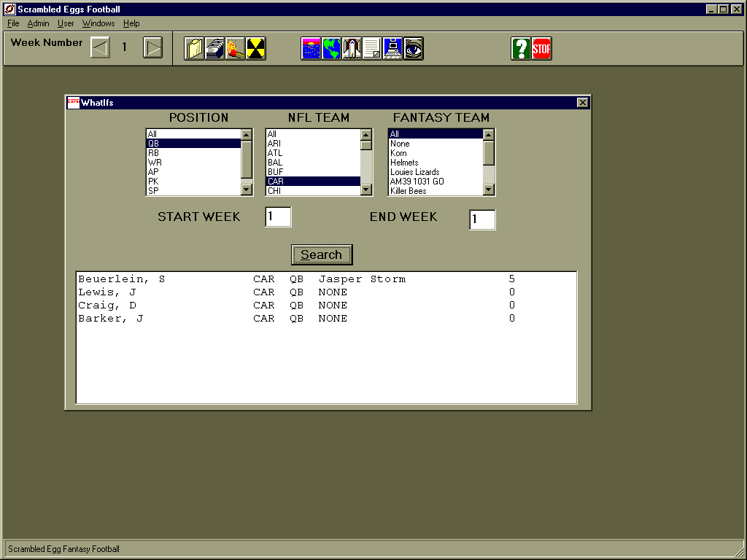Click the Search button
The width and height of the screenshot is (747, 560).
pyautogui.click(x=322, y=254)
